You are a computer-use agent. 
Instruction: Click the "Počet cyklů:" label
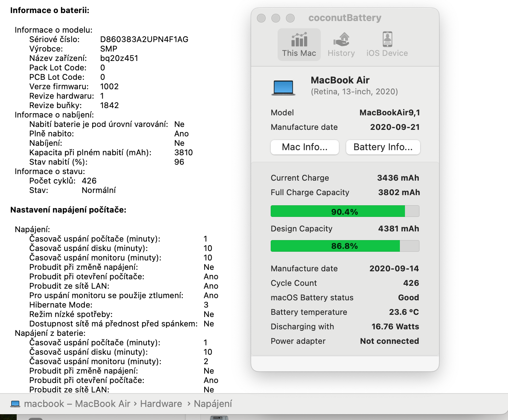click(53, 181)
